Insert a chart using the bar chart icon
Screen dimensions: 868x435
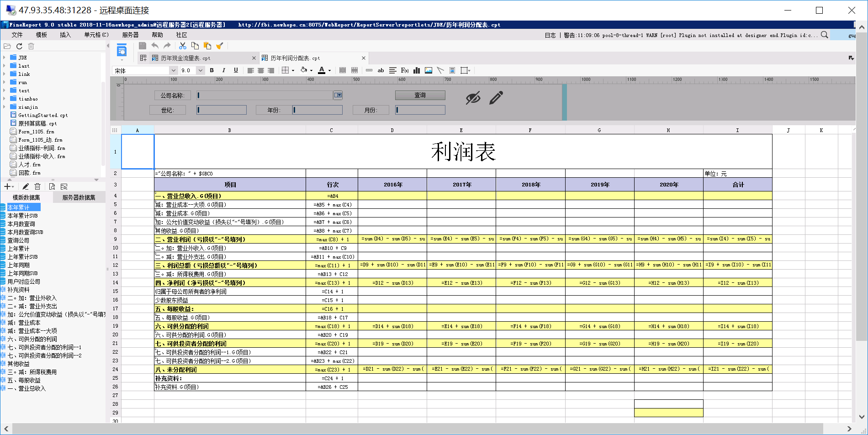pyautogui.click(x=417, y=70)
